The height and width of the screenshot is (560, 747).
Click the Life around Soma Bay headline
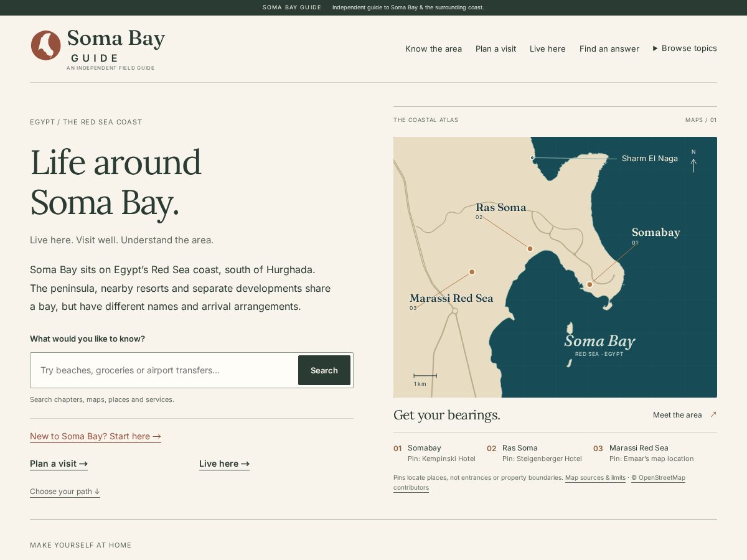click(116, 182)
